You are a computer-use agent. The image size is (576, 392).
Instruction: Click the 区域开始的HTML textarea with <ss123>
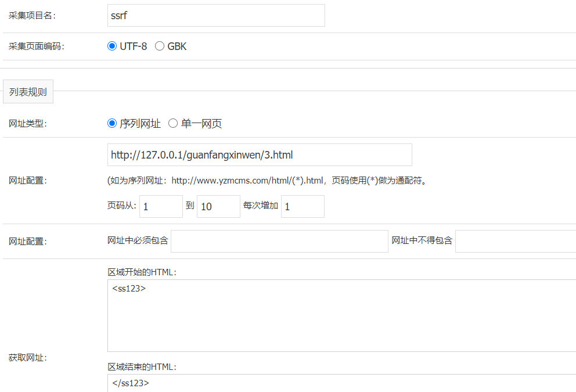[341, 315]
